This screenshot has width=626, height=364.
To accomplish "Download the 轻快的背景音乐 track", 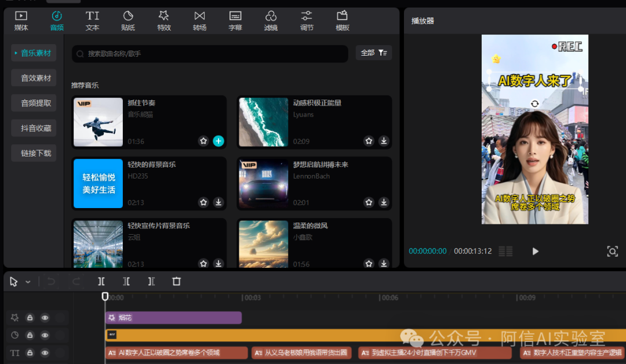I will point(219,202).
